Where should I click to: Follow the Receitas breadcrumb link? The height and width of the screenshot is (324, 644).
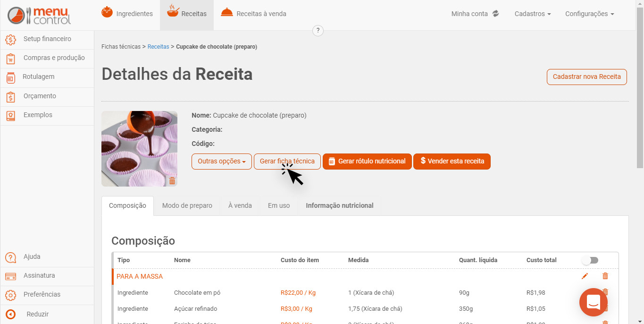[159, 47]
